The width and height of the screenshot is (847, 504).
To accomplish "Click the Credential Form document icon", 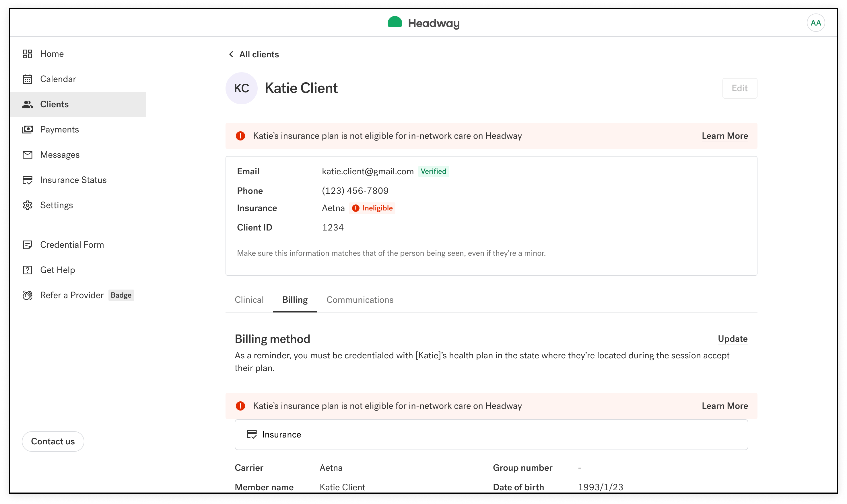I will pyautogui.click(x=28, y=245).
